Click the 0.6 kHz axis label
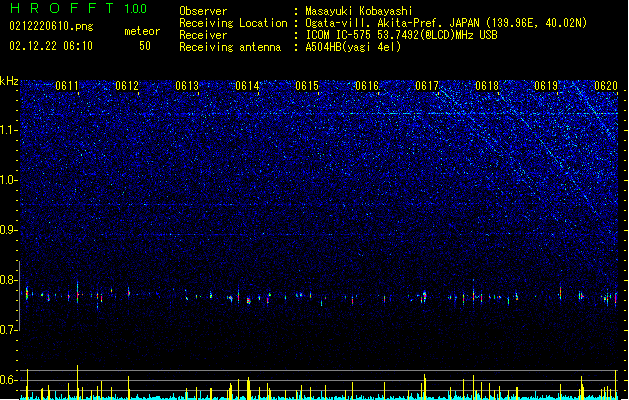629x400 pixels. 9,380
